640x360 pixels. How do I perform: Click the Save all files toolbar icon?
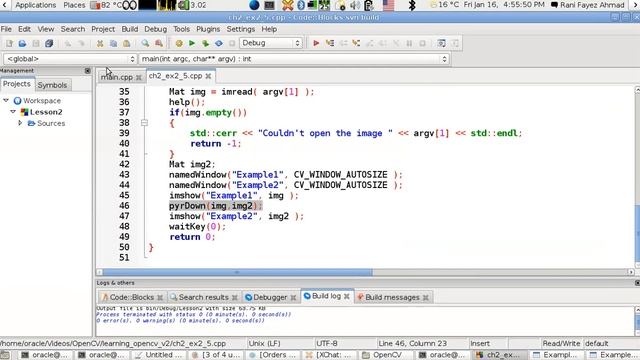[x=49, y=43]
